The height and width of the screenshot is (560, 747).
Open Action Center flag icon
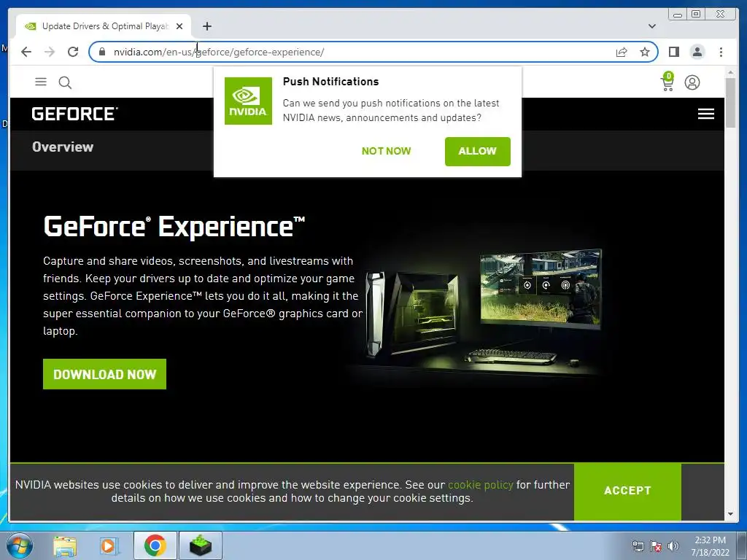point(656,546)
